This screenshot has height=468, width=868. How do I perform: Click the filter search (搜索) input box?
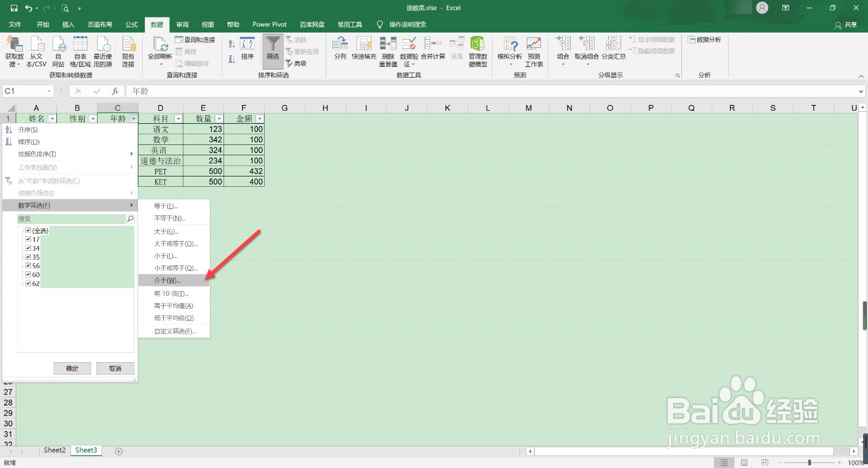(x=72, y=219)
